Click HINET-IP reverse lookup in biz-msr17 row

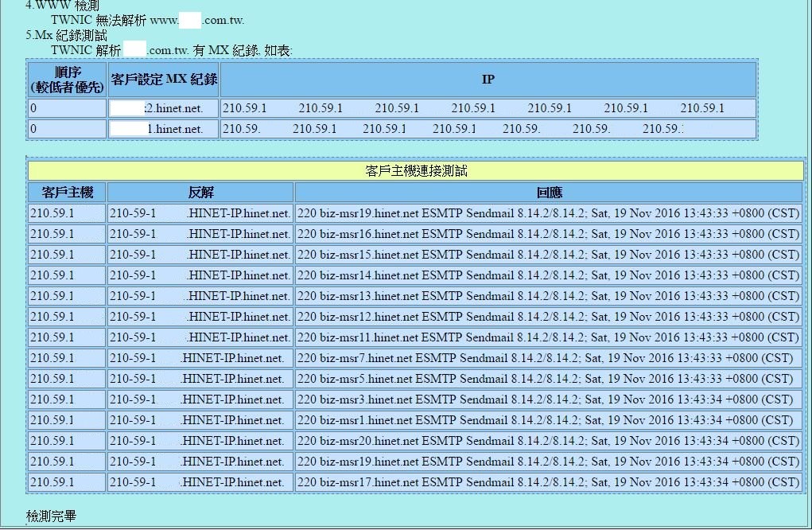coord(200,482)
